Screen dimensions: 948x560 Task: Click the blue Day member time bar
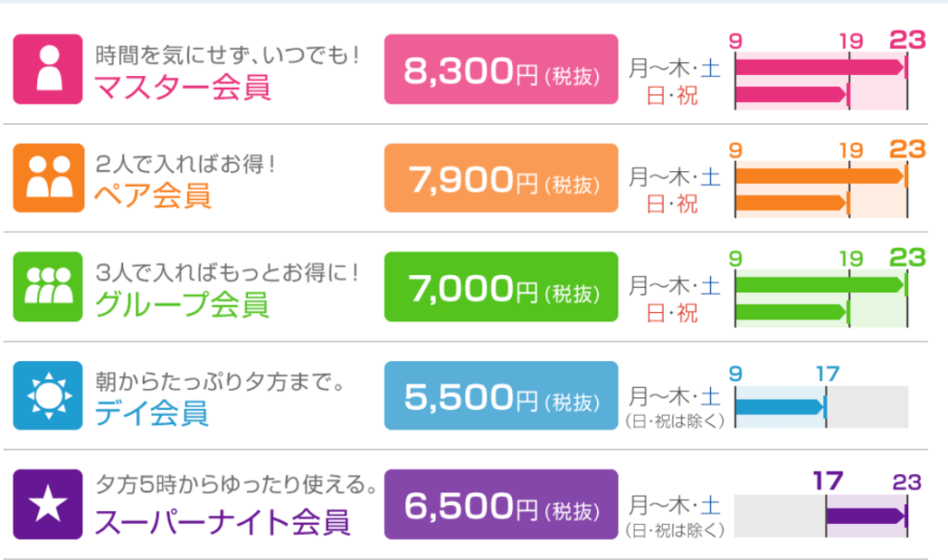(x=779, y=406)
